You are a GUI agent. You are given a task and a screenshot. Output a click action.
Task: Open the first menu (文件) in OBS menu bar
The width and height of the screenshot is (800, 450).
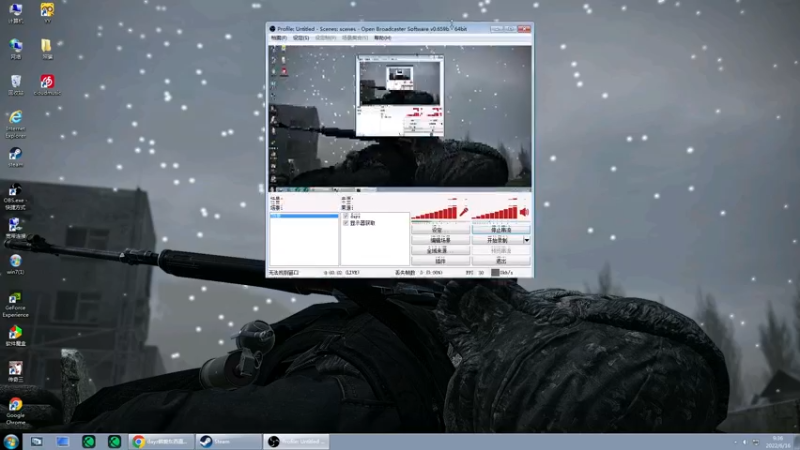click(x=279, y=38)
